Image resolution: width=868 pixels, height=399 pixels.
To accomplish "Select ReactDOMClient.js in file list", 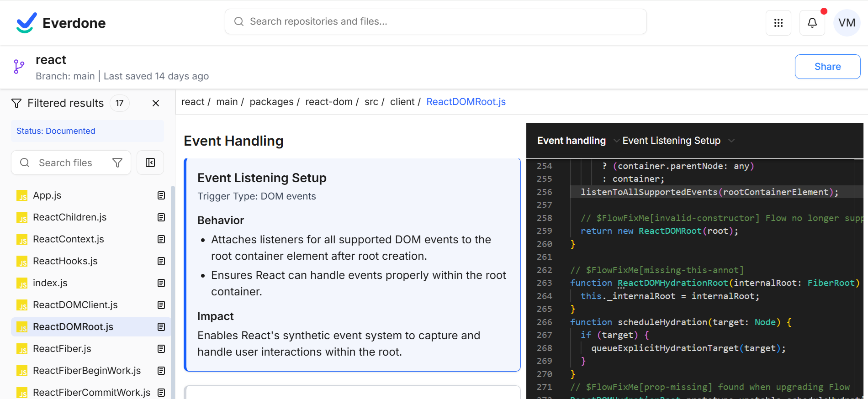I will (x=75, y=305).
